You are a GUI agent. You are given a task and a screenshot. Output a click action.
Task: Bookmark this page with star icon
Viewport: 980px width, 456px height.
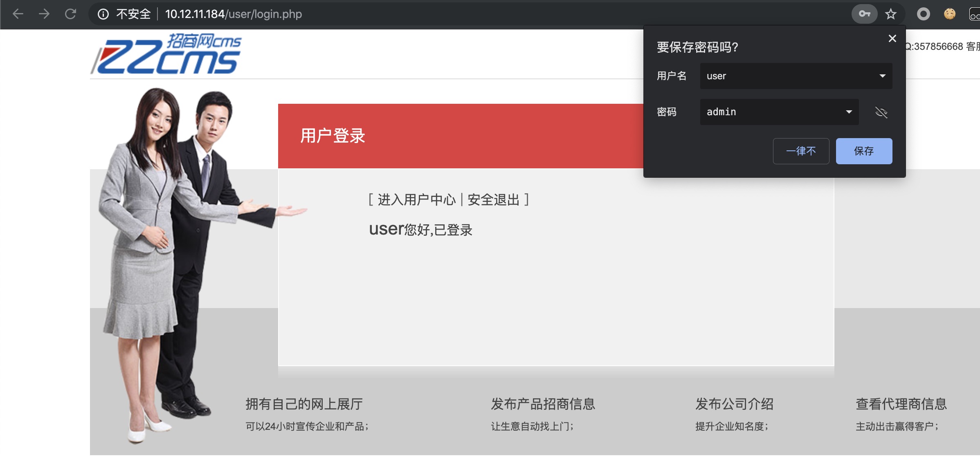pyautogui.click(x=890, y=14)
